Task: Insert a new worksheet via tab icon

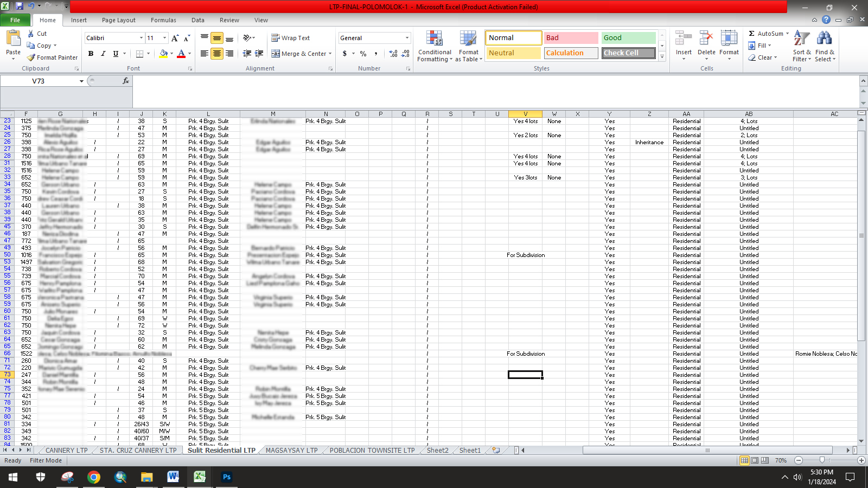Action: [496, 450]
